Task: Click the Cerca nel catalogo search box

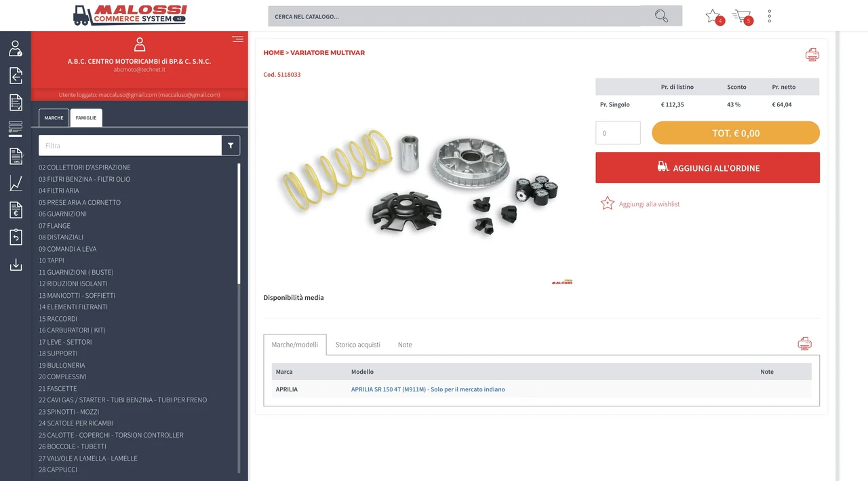Action: pyautogui.click(x=454, y=16)
